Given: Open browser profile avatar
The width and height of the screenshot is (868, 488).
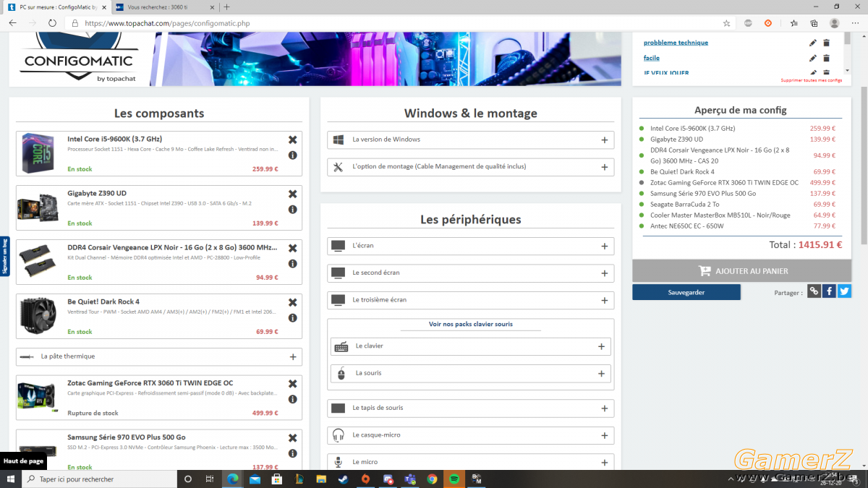Looking at the screenshot, I should [x=835, y=23].
